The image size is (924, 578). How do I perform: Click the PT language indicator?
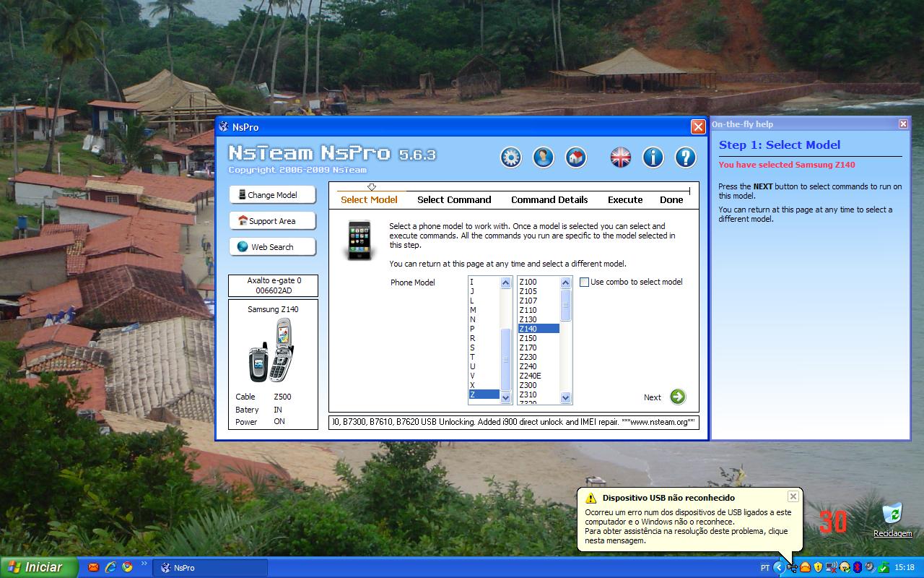[x=764, y=568]
